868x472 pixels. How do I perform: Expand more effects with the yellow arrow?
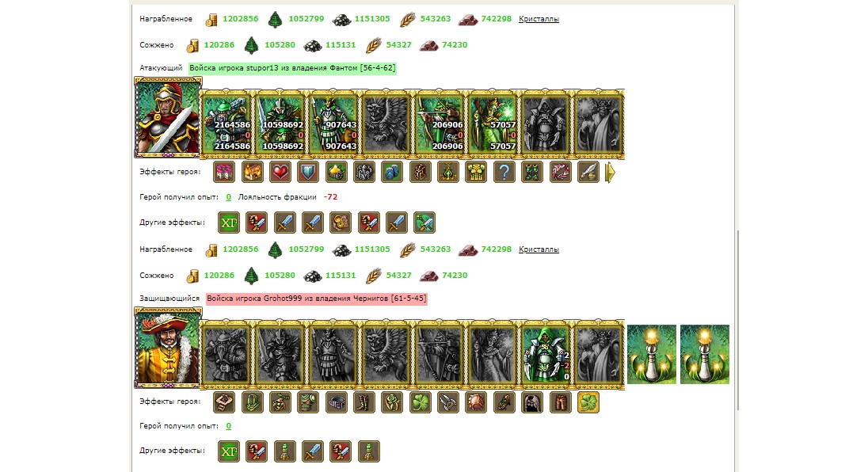610,173
